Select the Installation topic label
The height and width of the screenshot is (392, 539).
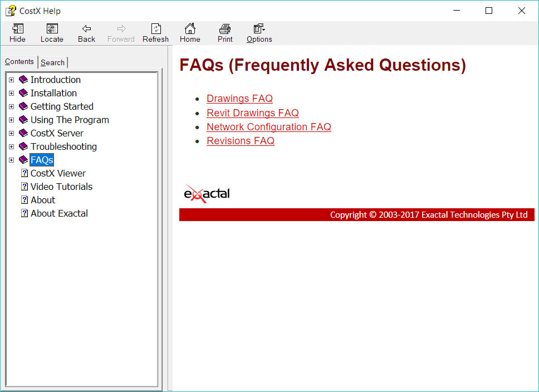point(53,93)
